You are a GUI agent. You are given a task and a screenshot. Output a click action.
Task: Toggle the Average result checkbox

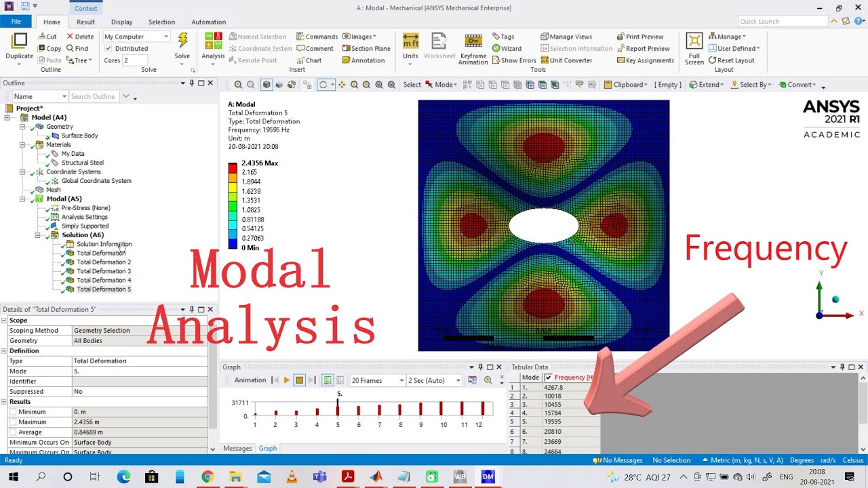[x=14, y=432]
